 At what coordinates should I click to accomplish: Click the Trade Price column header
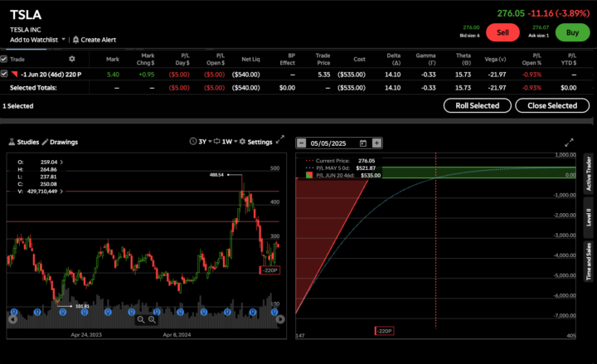coord(323,59)
